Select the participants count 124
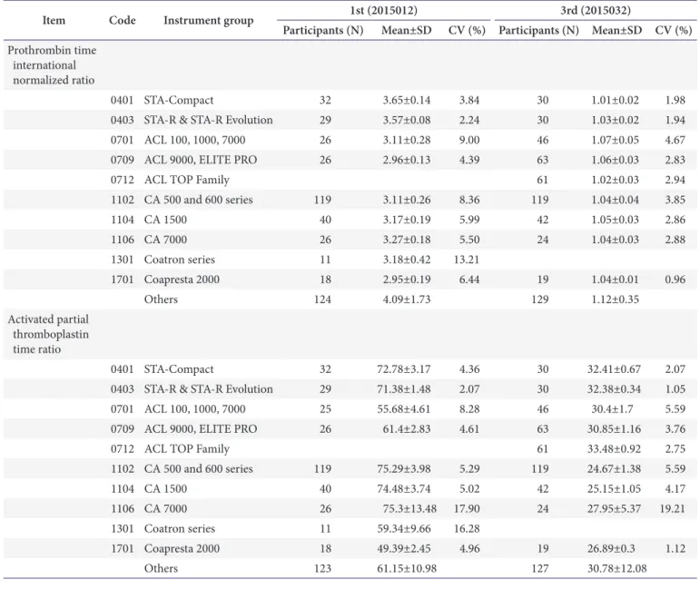This screenshot has width=700, height=589. (x=323, y=299)
